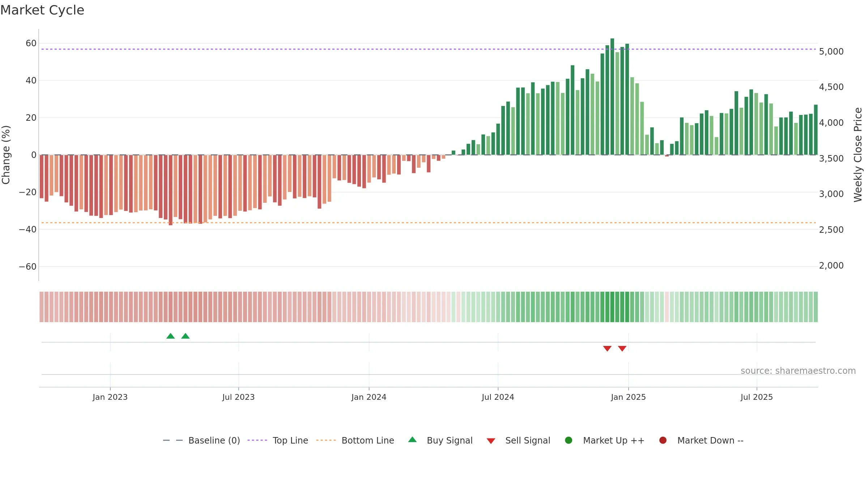This screenshot has height=488, width=868.
Task: Click the Change (%) axis title
Action: click(6, 155)
